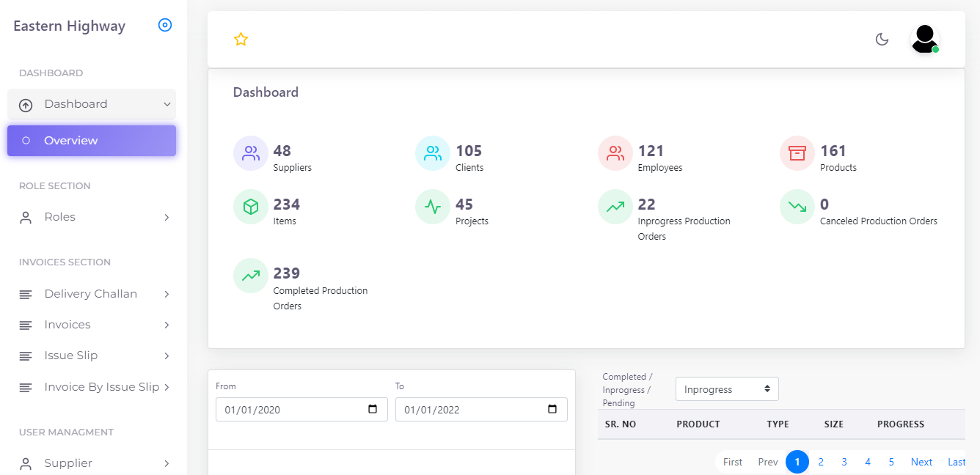Click the From date input field
This screenshot has width=980, height=475.
(x=301, y=409)
